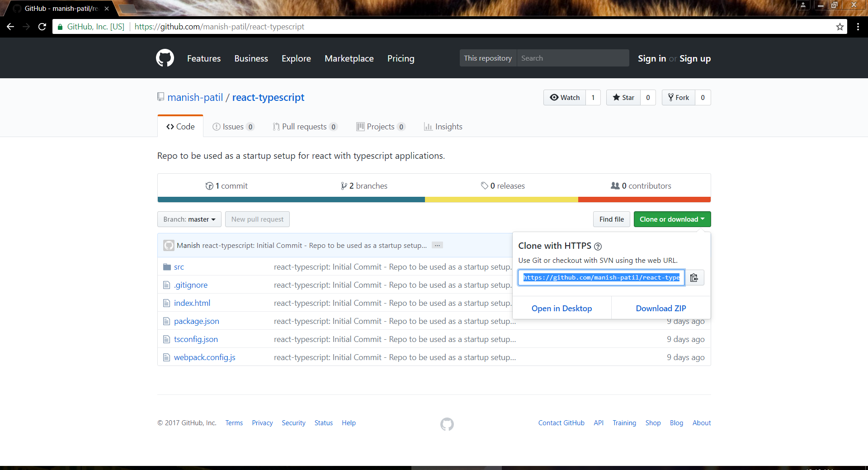868x470 pixels.
Task: Click the browser back arrow
Action: click(x=10, y=27)
